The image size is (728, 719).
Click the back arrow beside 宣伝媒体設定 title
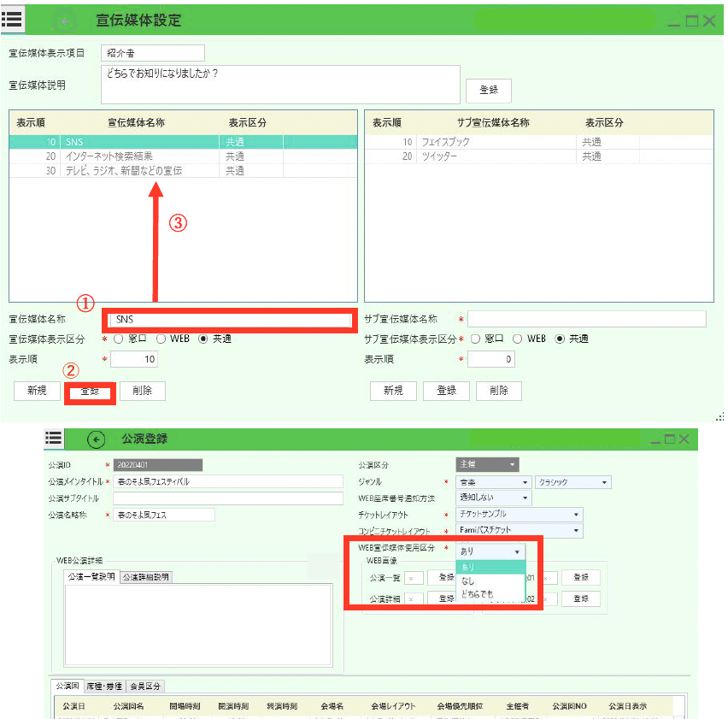point(63,21)
